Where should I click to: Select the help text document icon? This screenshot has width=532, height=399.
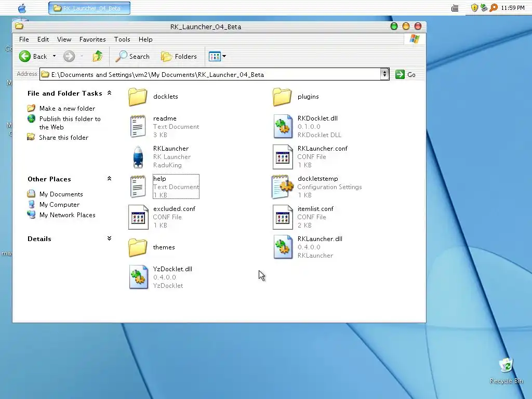click(138, 187)
